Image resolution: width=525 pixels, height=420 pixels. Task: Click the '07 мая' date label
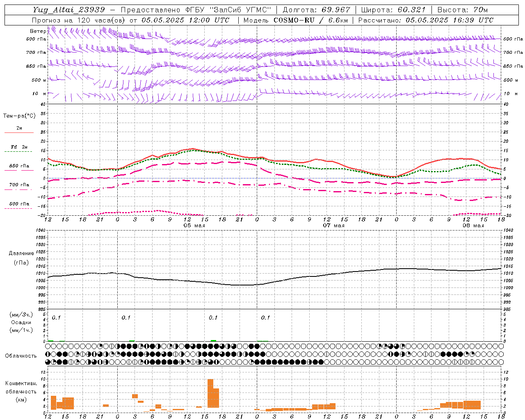333,226
